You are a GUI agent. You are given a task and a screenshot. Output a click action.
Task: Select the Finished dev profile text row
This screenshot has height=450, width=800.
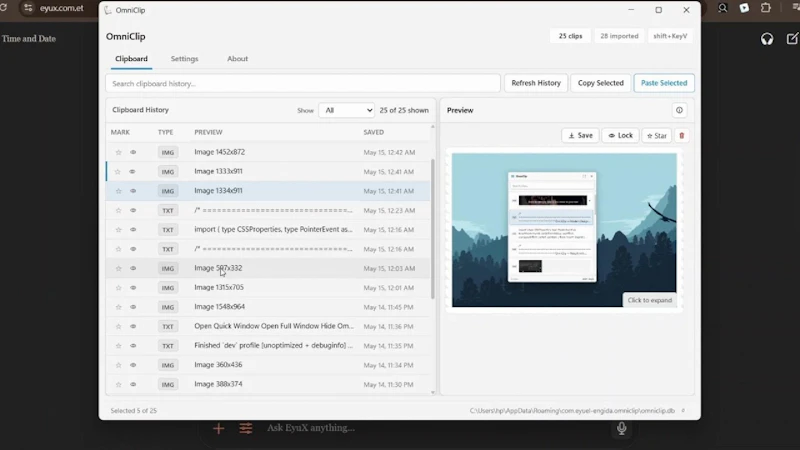(x=268, y=346)
